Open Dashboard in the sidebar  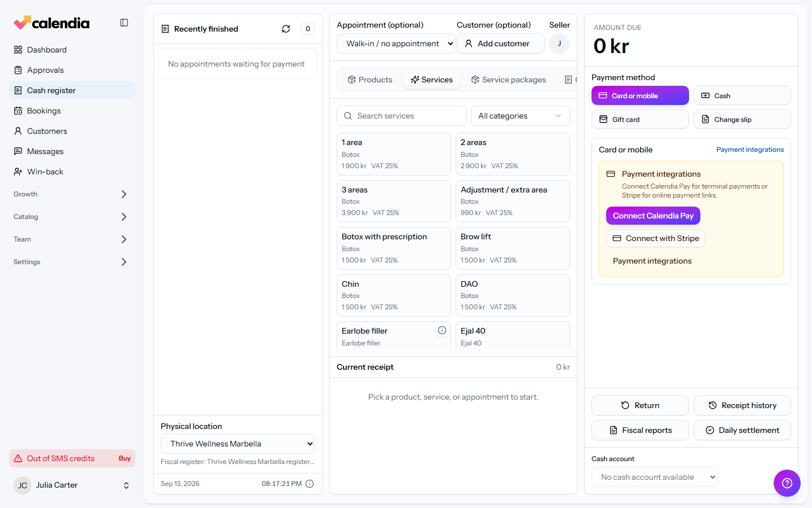coord(72,50)
